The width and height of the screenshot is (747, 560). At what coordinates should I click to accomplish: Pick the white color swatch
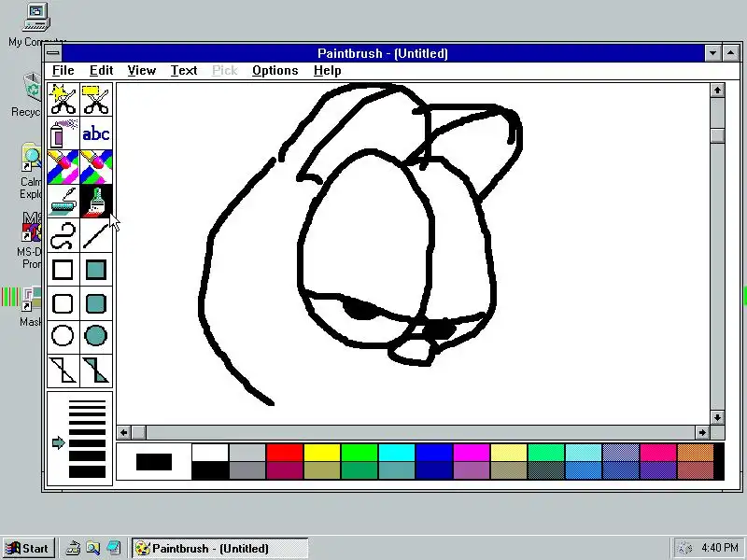point(210,453)
